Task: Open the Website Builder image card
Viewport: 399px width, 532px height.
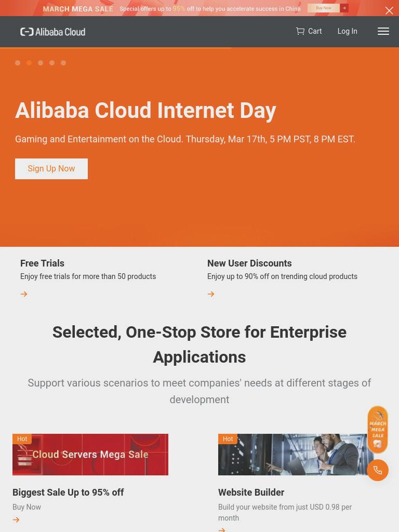Action: click(296, 454)
